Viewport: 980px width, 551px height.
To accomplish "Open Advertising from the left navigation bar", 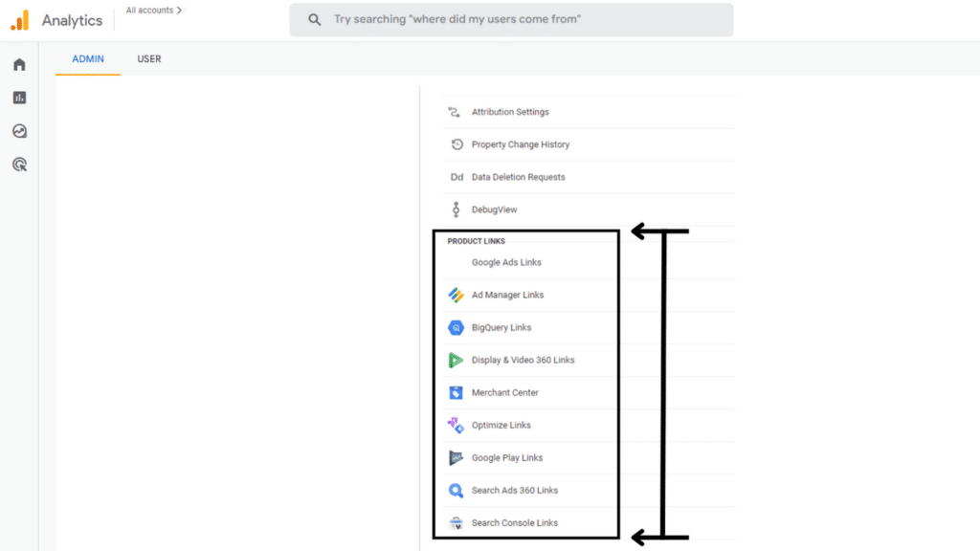I will [17, 165].
